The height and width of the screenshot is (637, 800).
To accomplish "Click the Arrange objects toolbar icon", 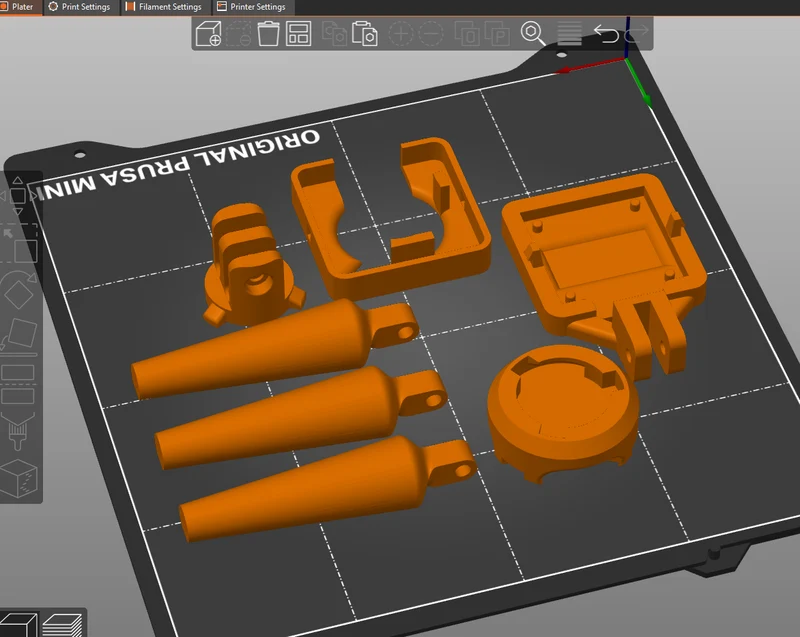I will pyautogui.click(x=298, y=34).
